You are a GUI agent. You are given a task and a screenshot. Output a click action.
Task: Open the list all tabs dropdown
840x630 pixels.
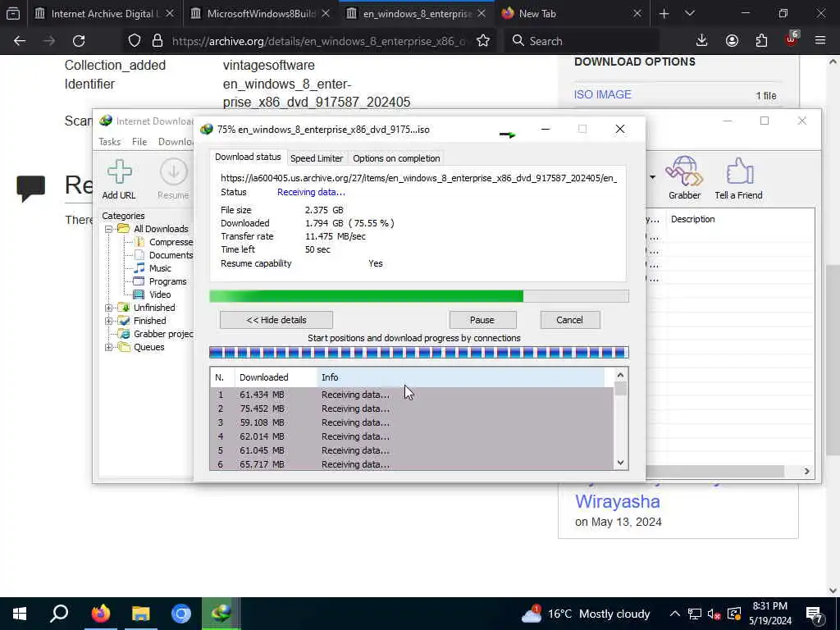click(x=690, y=14)
